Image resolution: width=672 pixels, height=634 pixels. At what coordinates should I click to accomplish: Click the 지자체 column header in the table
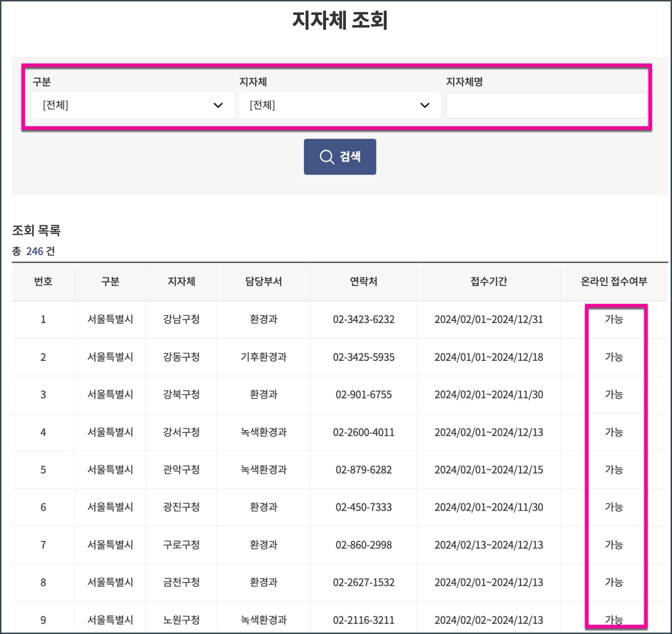pyautogui.click(x=181, y=282)
